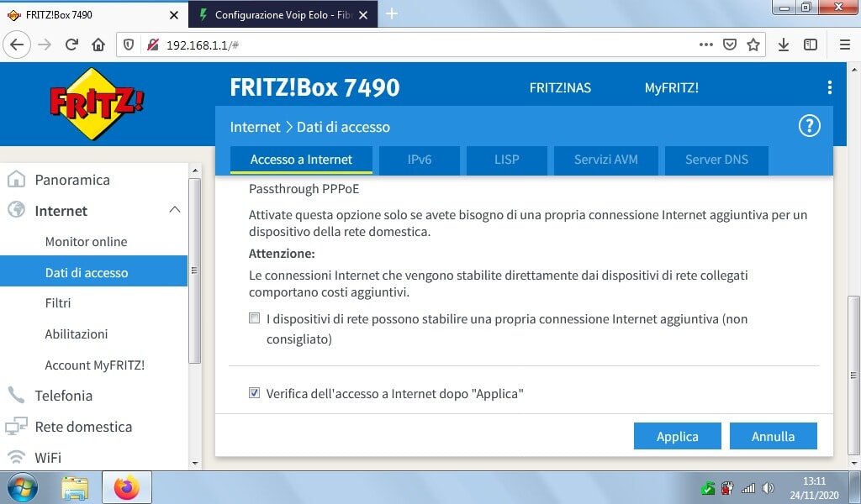Screen dimensions: 861x504
Task: Open the Servizi AVM tab
Action: coord(605,160)
